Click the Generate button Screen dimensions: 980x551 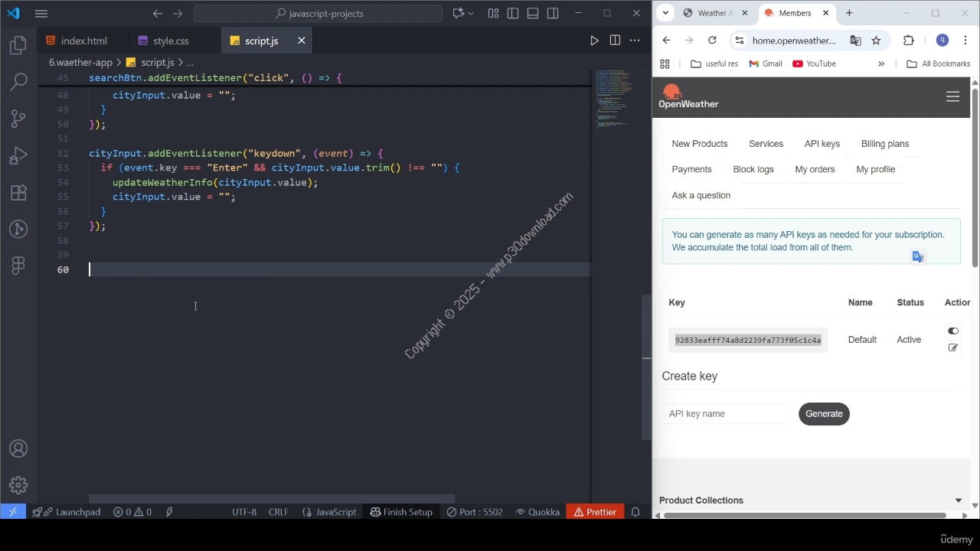click(x=824, y=414)
